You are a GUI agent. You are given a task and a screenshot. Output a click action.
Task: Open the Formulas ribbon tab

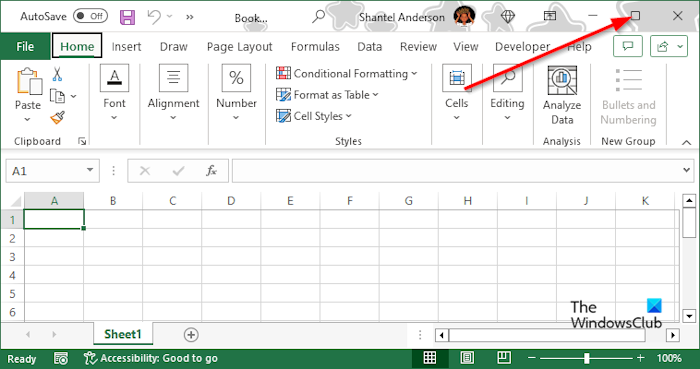tap(315, 46)
